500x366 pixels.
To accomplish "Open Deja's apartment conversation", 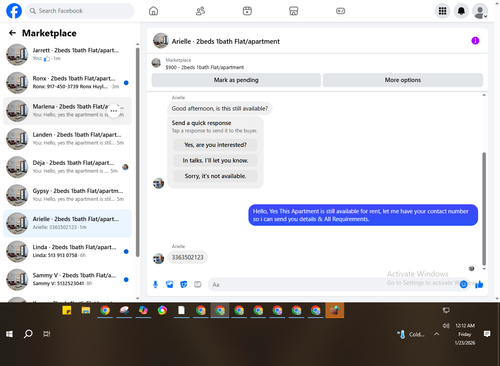I will coord(67,167).
